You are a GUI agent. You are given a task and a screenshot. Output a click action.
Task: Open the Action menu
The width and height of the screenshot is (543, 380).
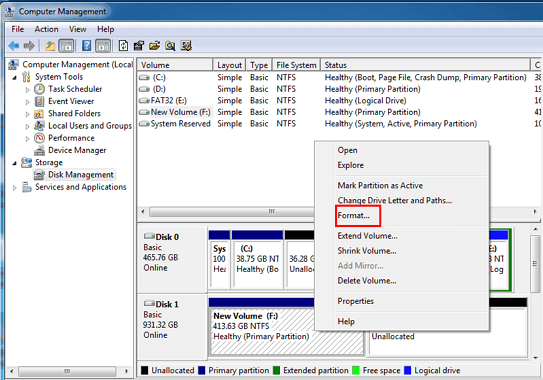click(x=46, y=29)
